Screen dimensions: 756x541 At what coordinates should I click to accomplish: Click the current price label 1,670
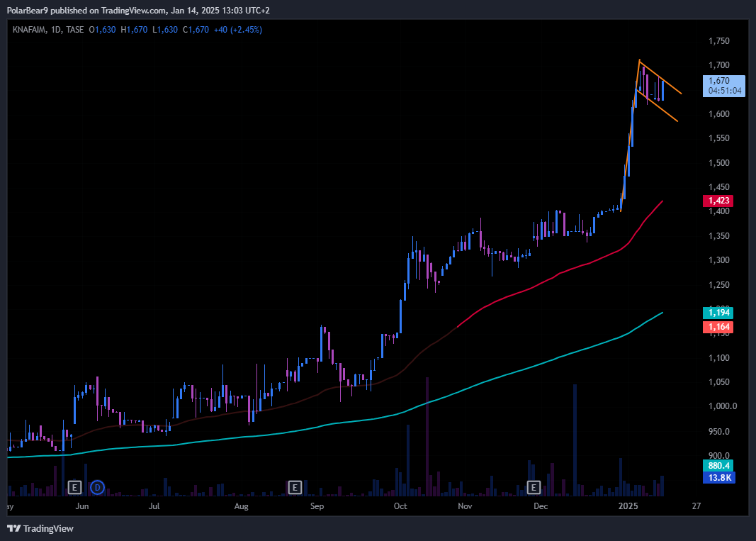click(723, 86)
